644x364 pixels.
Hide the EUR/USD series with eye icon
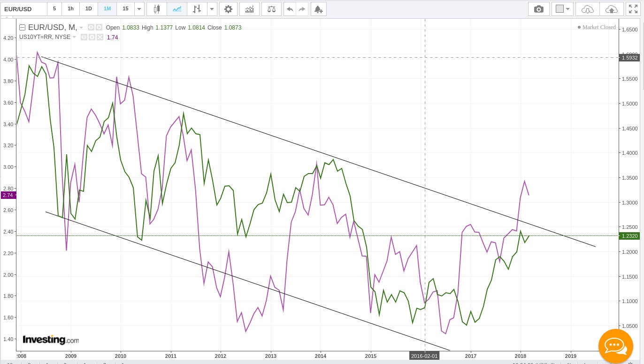(x=92, y=28)
